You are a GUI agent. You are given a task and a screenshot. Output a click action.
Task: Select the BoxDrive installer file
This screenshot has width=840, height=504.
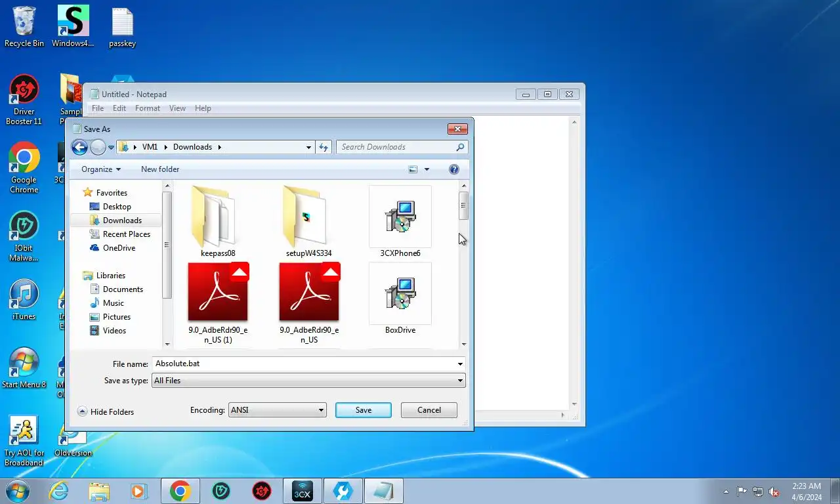click(400, 299)
